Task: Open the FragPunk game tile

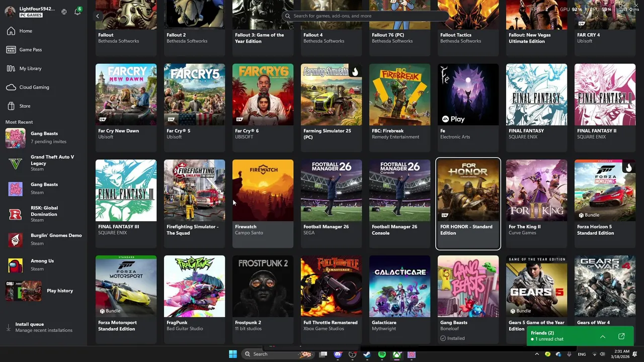Action: [194, 300]
